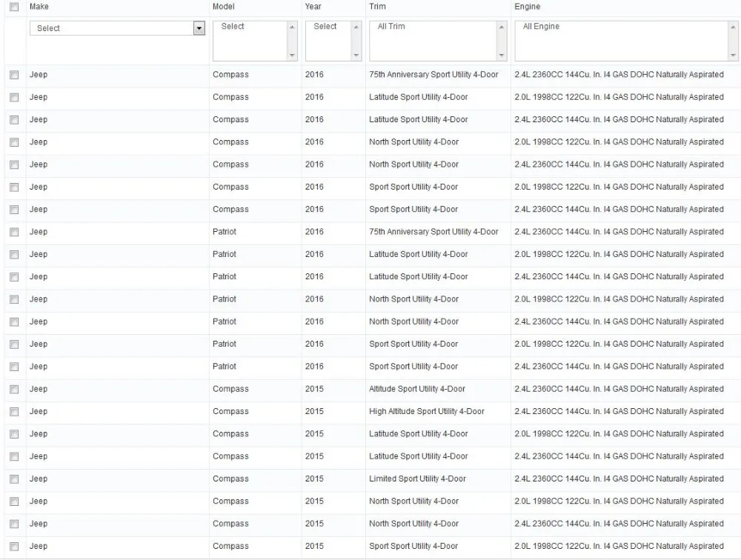The image size is (741, 560).
Task: Click the Engine column header
Action: pyautogui.click(x=528, y=7)
